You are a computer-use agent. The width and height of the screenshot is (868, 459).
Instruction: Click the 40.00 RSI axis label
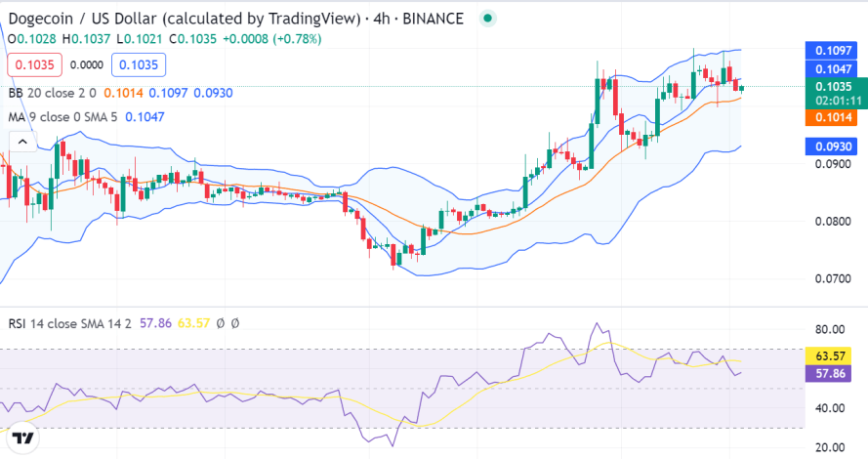point(830,408)
